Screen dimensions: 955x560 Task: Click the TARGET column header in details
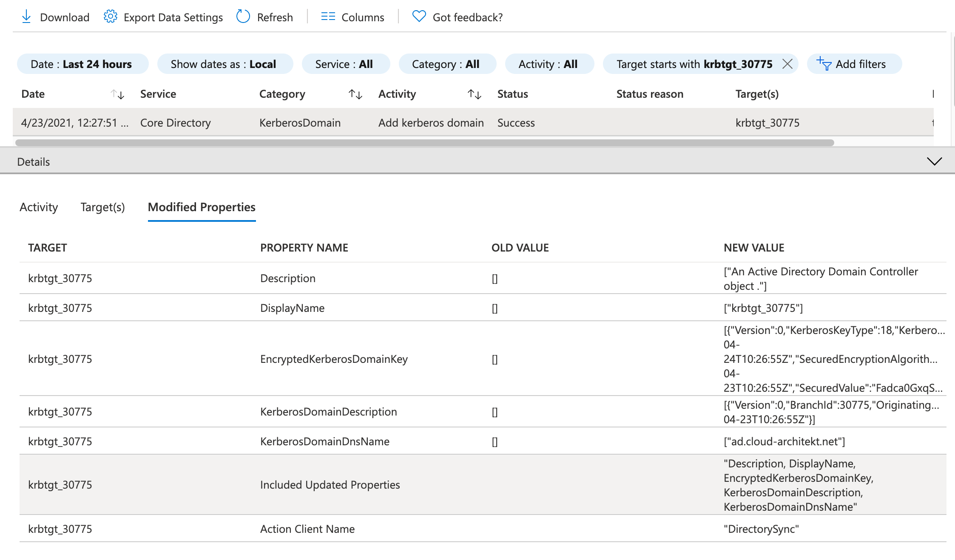click(48, 248)
